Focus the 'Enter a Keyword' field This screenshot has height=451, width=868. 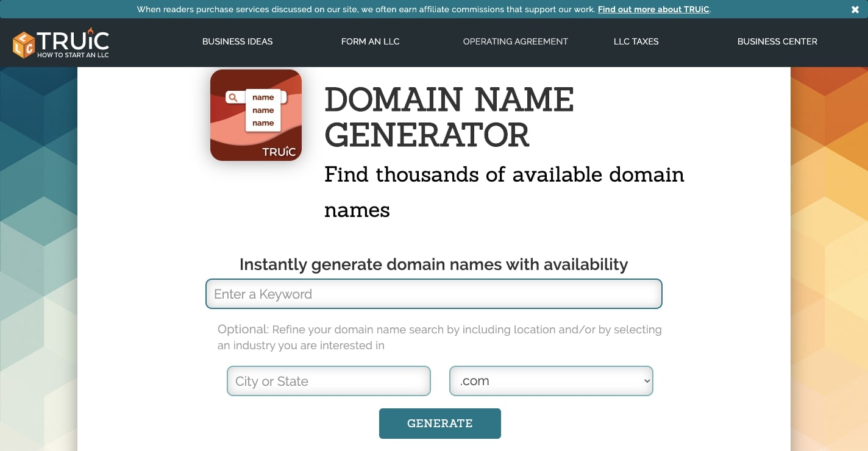coord(433,294)
